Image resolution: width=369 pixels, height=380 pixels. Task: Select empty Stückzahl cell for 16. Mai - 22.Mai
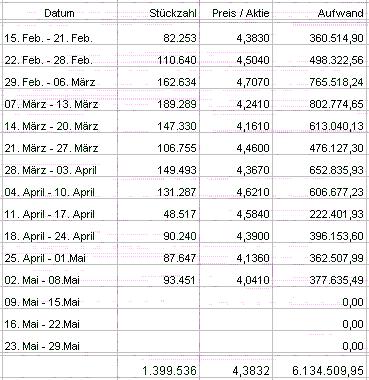[x=159, y=324]
